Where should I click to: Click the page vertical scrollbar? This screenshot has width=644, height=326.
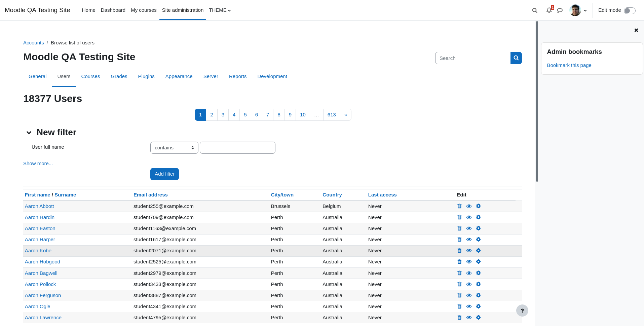[537, 102]
